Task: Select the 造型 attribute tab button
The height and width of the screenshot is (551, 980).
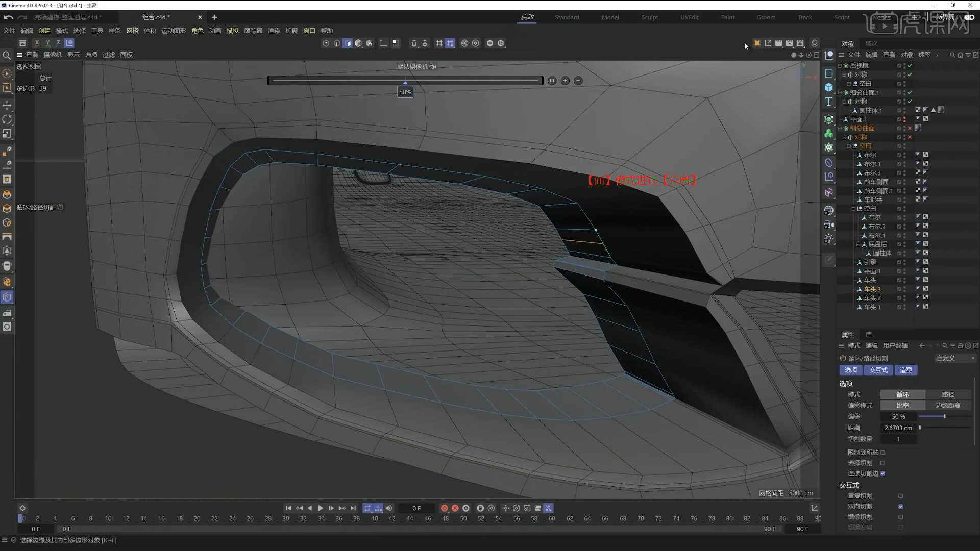Action: [x=906, y=370]
